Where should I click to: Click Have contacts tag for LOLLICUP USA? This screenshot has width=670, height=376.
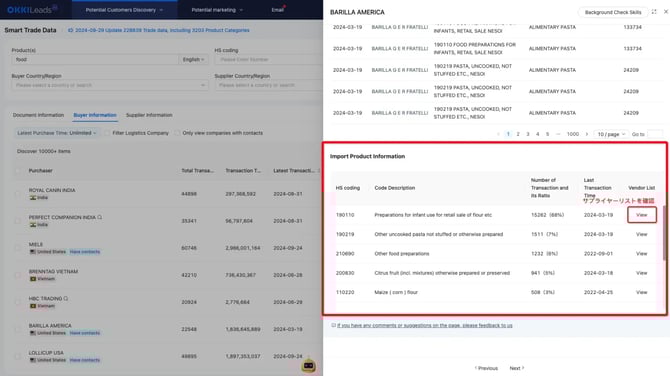pos(85,360)
